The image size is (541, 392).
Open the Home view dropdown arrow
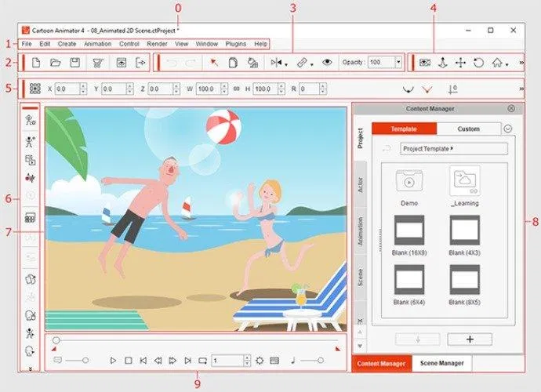pos(507,65)
